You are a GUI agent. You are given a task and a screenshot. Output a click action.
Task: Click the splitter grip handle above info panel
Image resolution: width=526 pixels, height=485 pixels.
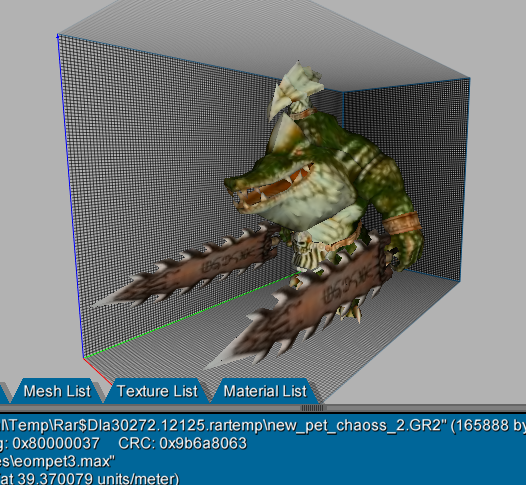click(x=312, y=408)
